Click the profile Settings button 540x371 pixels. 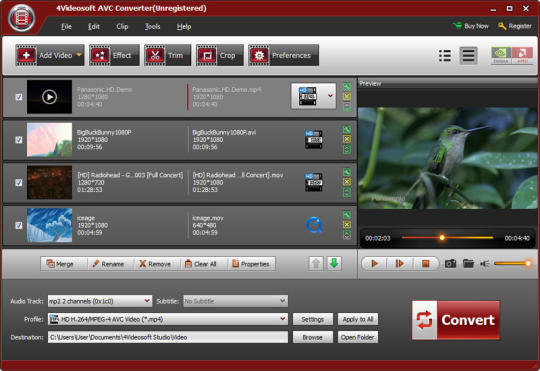point(313,319)
